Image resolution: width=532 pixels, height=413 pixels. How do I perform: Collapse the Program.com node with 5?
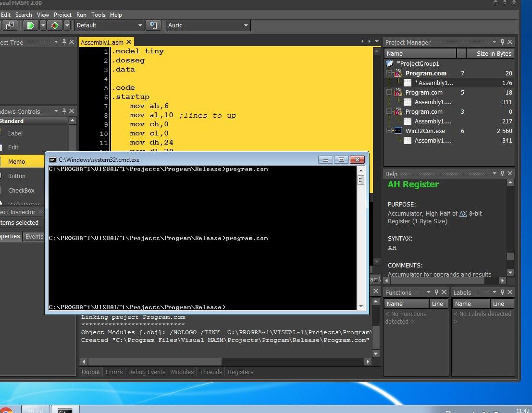pos(389,93)
